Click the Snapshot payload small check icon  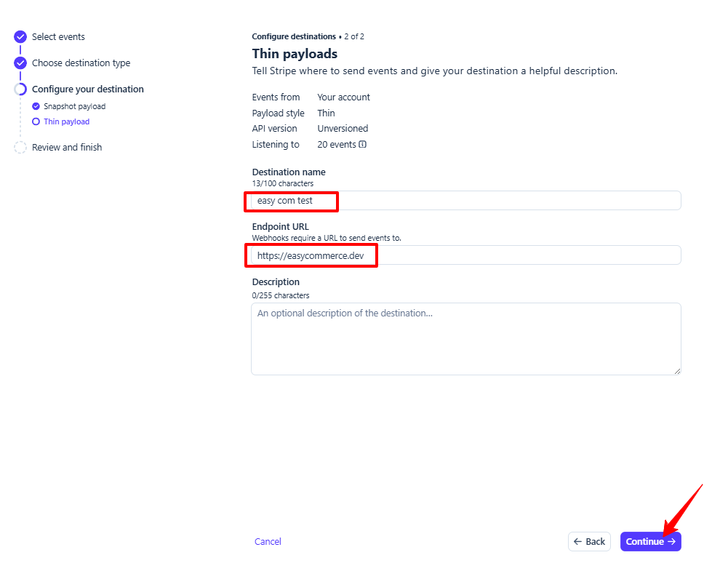pos(36,106)
